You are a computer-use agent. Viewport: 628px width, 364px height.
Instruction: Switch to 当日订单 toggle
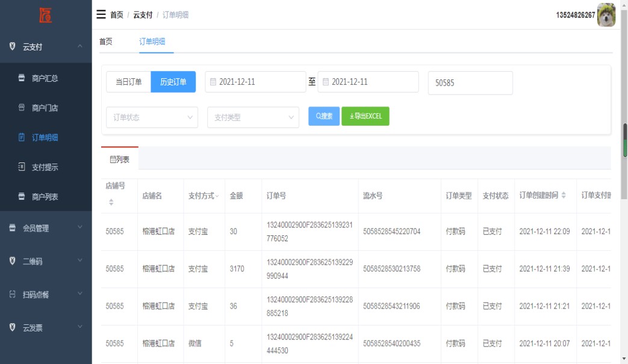coord(128,82)
